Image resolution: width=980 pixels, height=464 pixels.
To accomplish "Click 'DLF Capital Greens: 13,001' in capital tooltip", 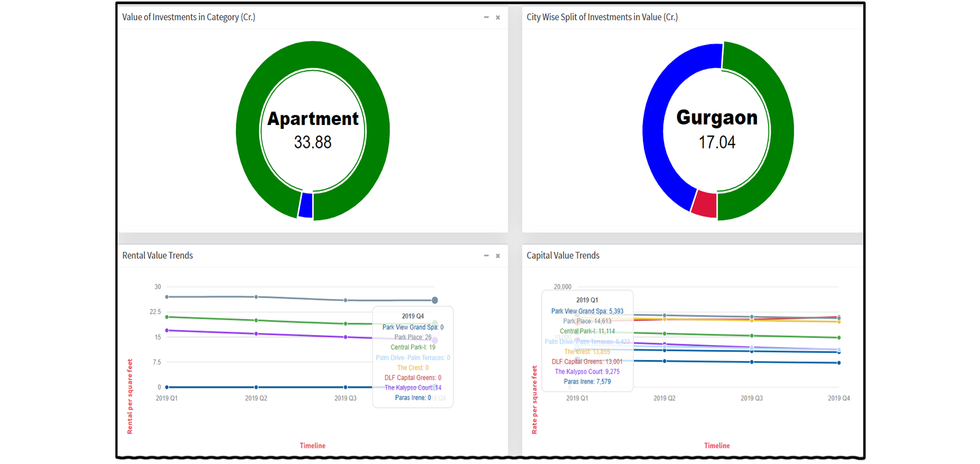I will (x=587, y=361).
